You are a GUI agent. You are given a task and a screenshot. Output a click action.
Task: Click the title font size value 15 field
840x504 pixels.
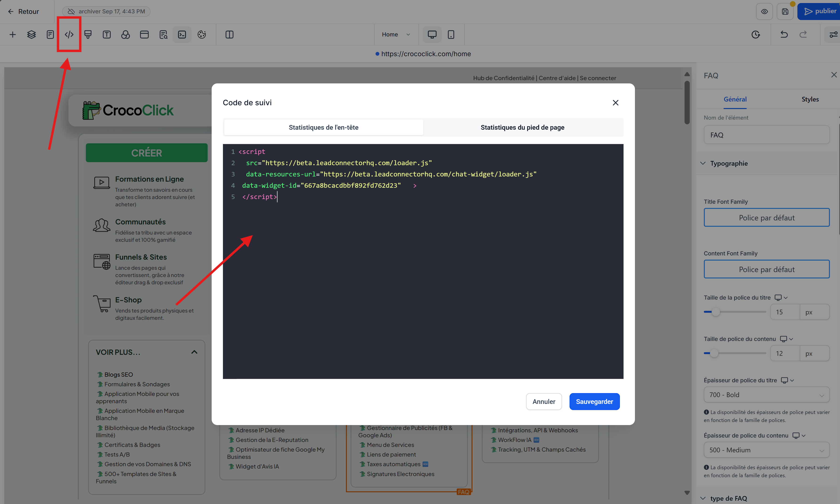click(x=785, y=312)
